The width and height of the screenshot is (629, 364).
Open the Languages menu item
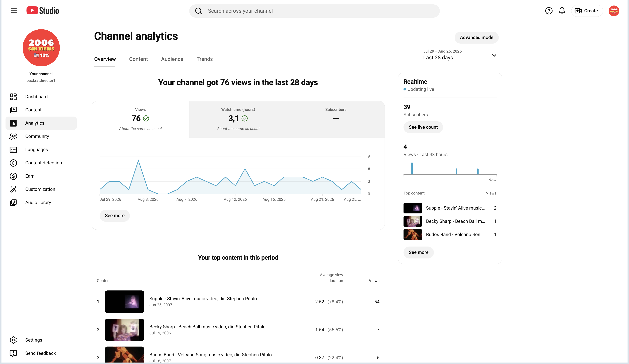[x=41, y=149]
